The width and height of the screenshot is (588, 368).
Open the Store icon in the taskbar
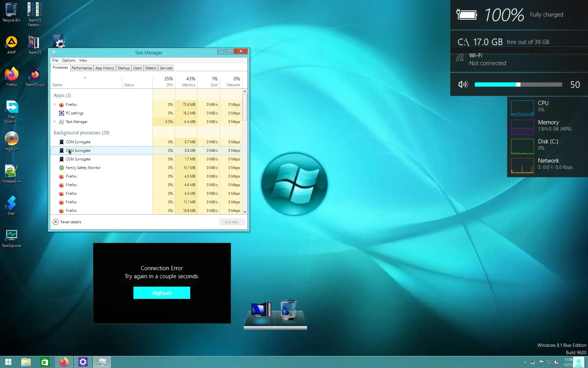(45, 362)
